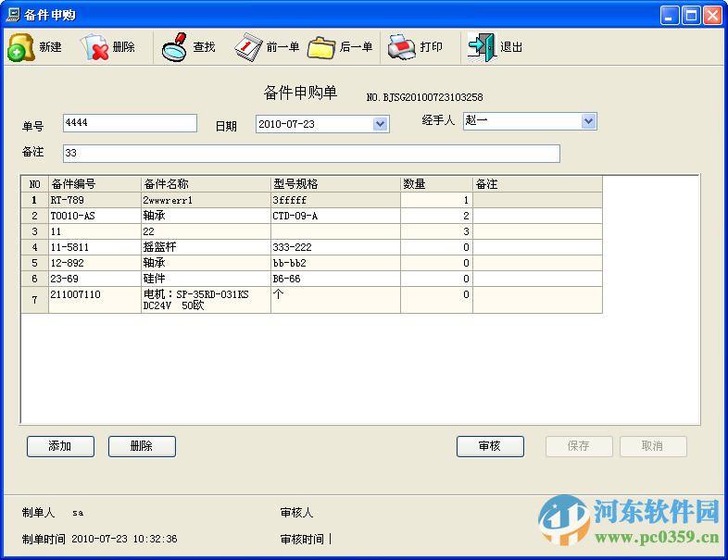
Task: Go to 后一单 (next order) folder icon
Action: (321, 47)
